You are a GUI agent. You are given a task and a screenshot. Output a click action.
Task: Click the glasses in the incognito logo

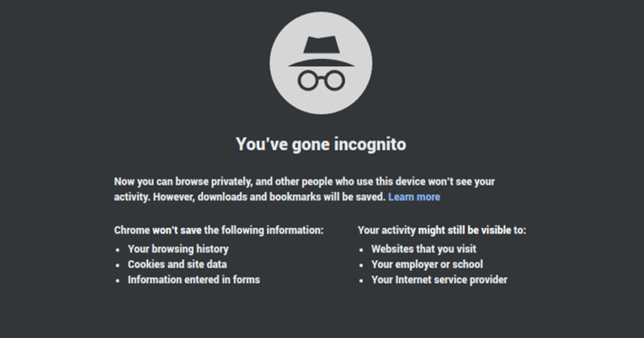[x=321, y=80]
